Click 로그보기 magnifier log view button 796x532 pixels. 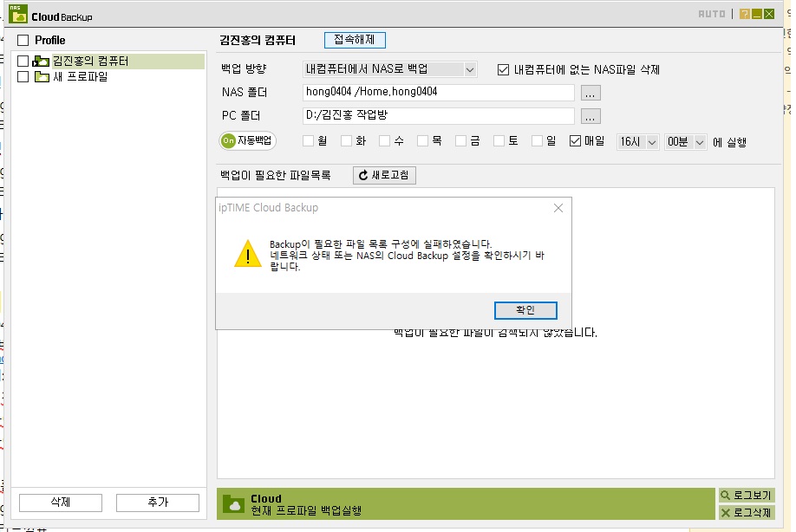[747, 495]
